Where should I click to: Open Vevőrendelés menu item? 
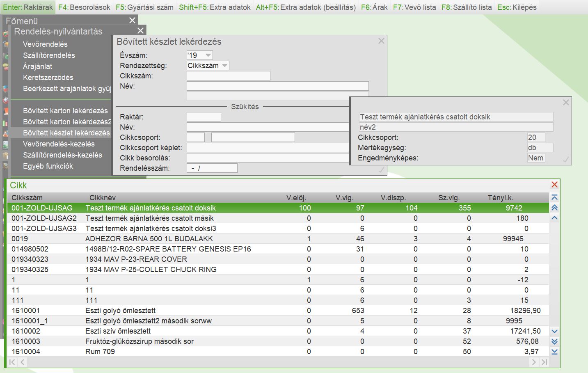tap(45, 44)
